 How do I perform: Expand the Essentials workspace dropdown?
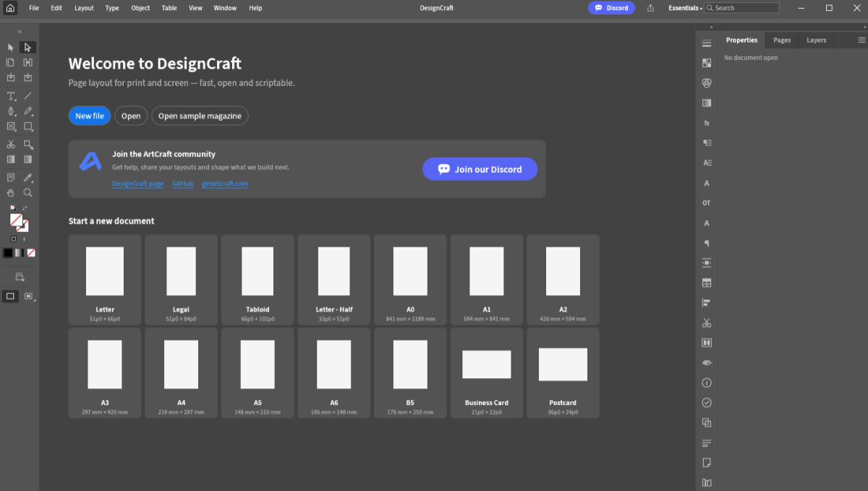tap(685, 8)
